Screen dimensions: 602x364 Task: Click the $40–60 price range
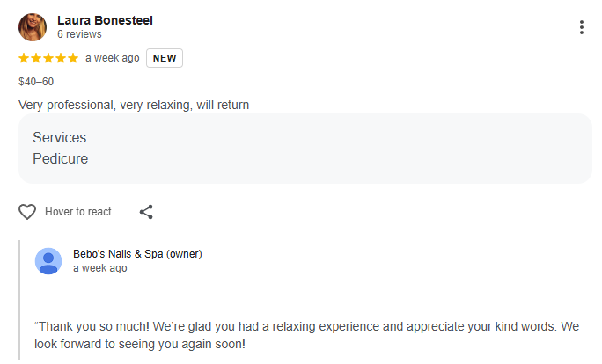click(x=36, y=82)
